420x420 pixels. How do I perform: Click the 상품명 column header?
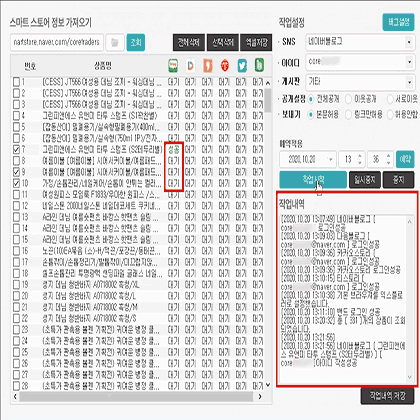coord(103,66)
